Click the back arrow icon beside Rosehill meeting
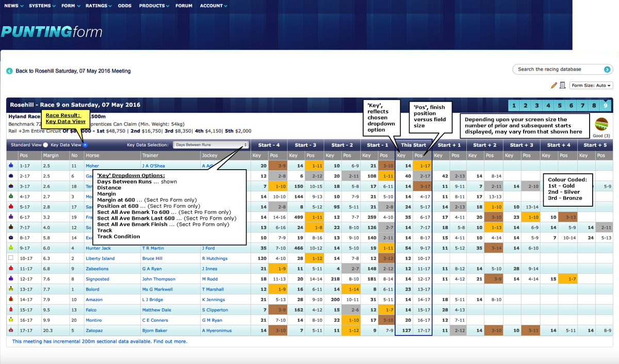The height and width of the screenshot is (364, 619). (x=9, y=71)
